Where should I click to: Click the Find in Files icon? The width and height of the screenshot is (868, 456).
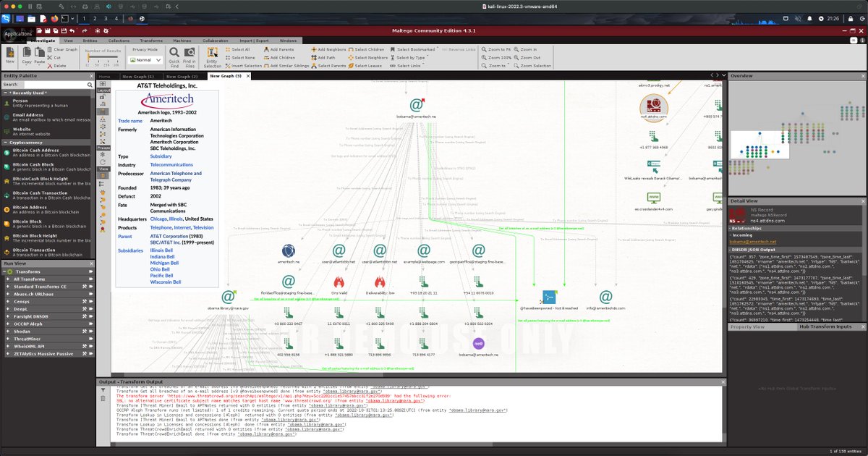click(x=190, y=57)
